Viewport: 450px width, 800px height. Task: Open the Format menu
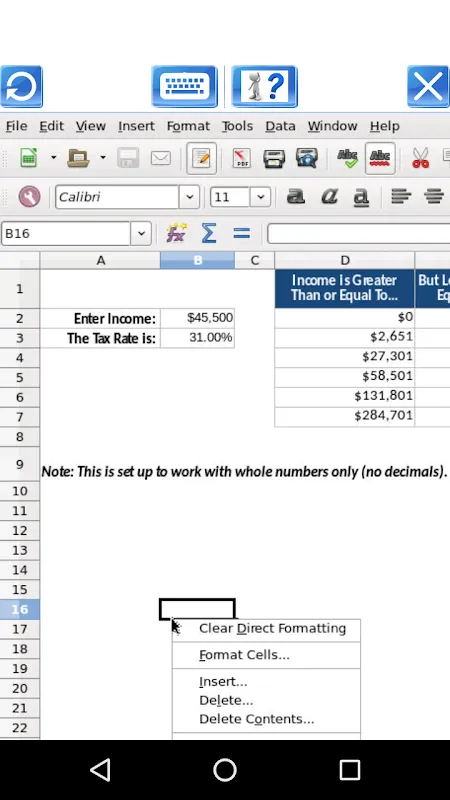coord(188,126)
